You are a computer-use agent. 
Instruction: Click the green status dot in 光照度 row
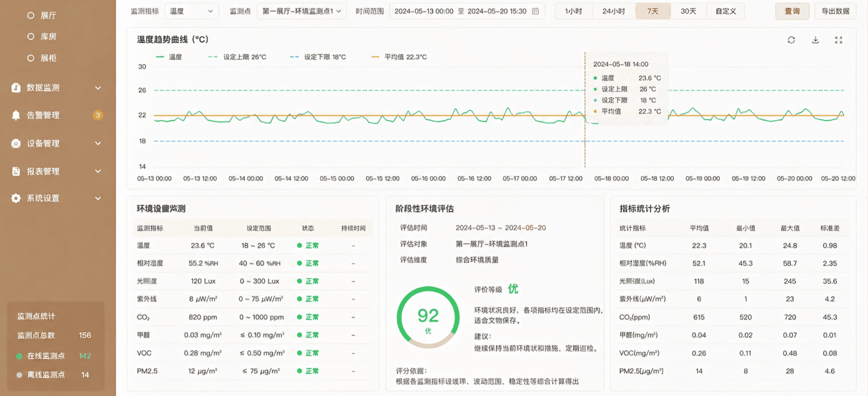pos(299,281)
